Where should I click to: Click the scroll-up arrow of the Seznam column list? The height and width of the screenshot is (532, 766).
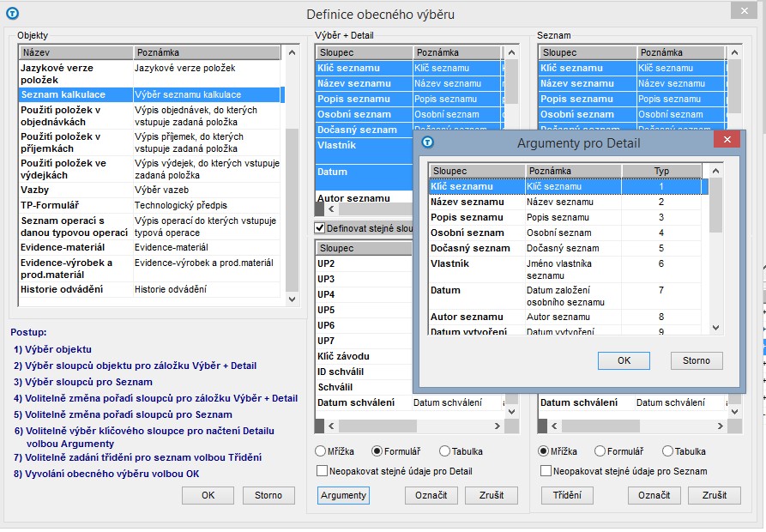click(734, 52)
